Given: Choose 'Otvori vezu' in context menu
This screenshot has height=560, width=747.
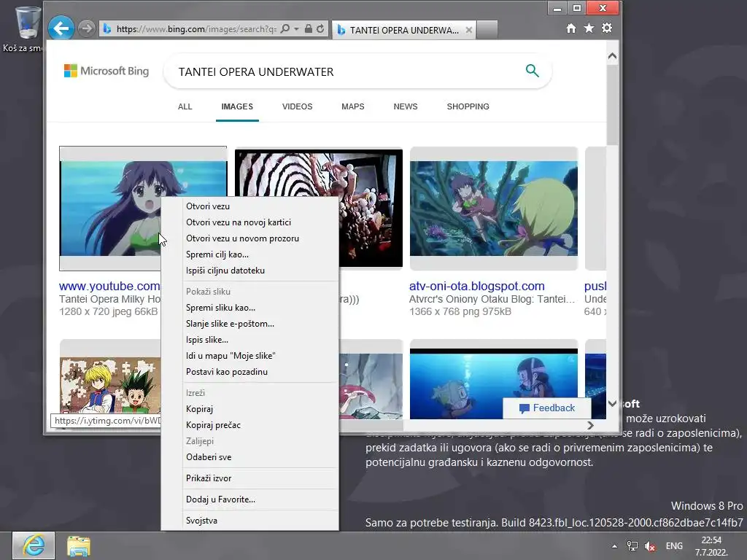Looking at the screenshot, I should click(x=249, y=206).
